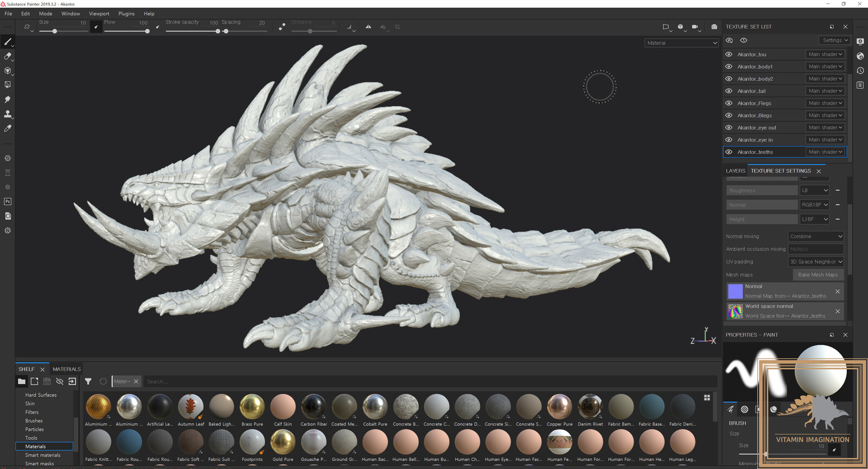Toggle the lazy mouse icon

point(282,27)
